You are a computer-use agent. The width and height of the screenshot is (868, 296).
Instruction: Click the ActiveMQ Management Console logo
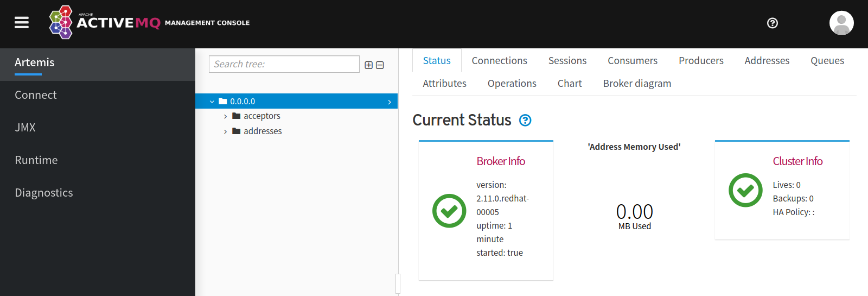tap(149, 22)
